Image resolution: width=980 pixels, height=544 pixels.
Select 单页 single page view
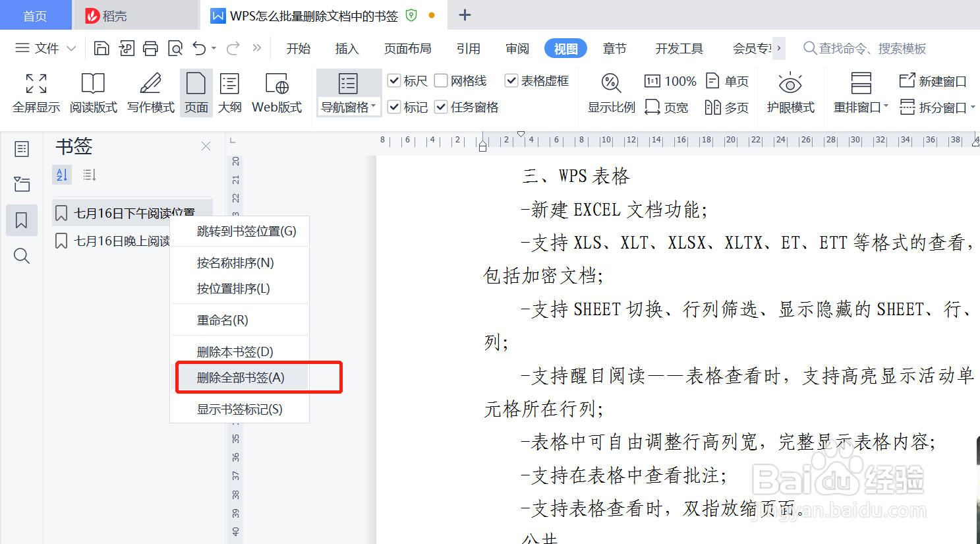pyautogui.click(x=727, y=81)
